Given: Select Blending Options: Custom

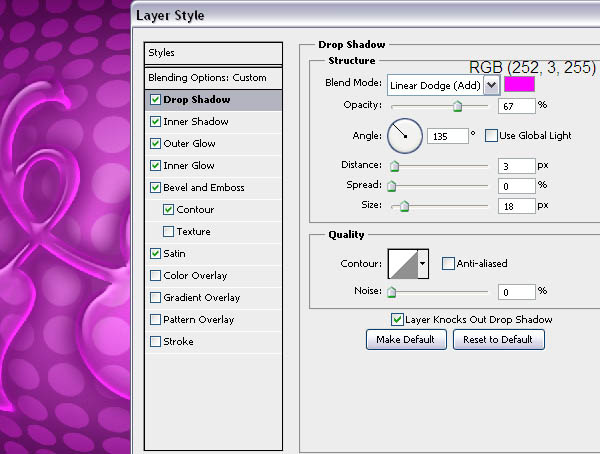Looking at the screenshot, I should (207, 77).
